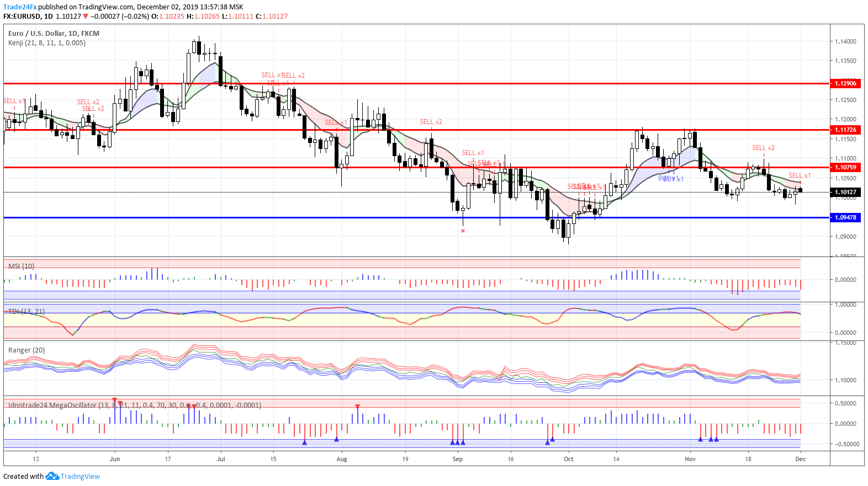Image resolution: width=868 pixels, height=486 pixels.
Task: Click the Created with footer text
Action: click(x=23, y=477)
